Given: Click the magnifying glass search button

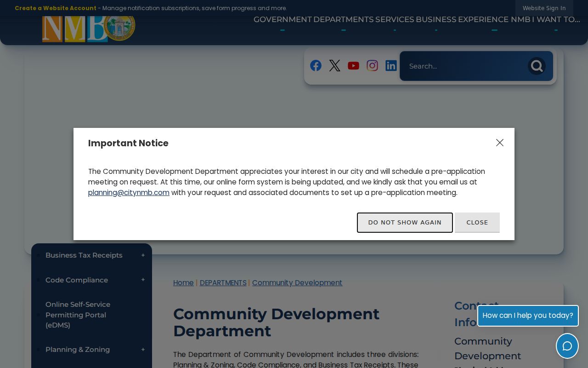Looking at the screenshot, I should (537, 66).
